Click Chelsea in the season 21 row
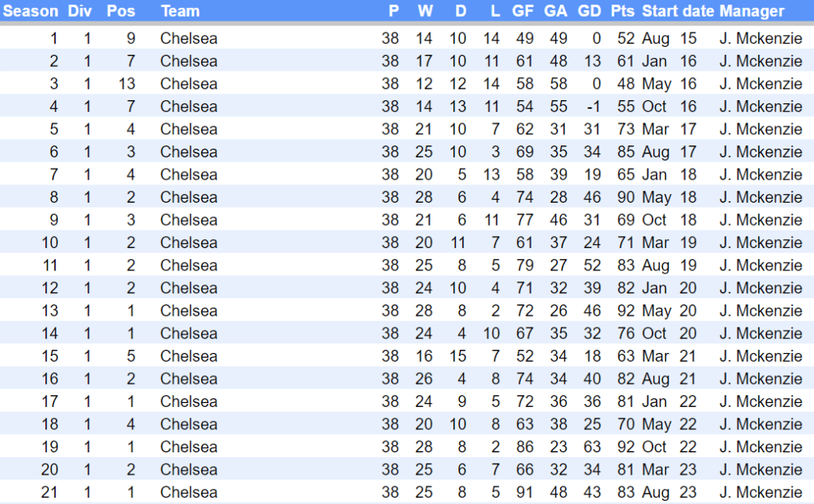Viewport: 814px width, 504px height. click(x=189, y=493)
